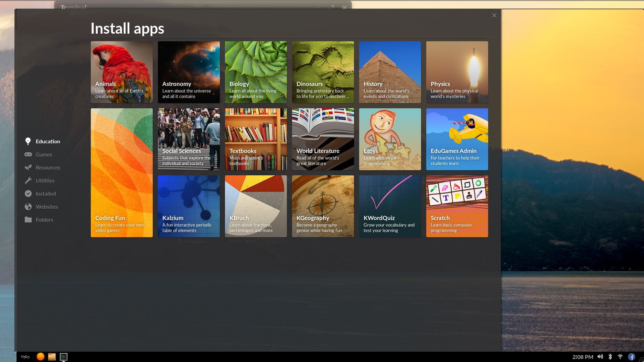
Task: Open the History app tile
Action: (390, 72)
